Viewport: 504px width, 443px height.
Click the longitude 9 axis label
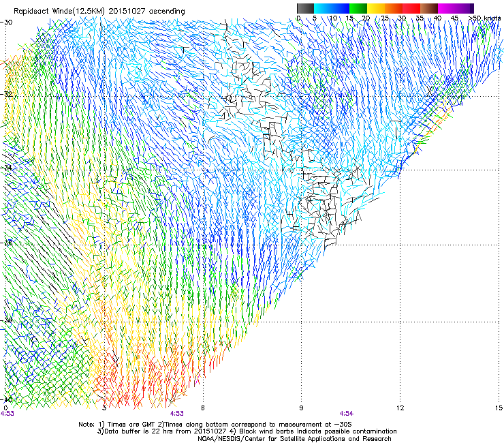click(301, 408)
